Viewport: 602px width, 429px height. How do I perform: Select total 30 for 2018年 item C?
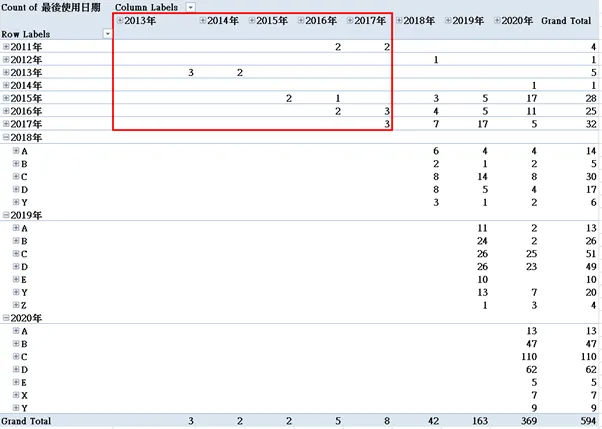pyautogui.click(x=591, y=177)
